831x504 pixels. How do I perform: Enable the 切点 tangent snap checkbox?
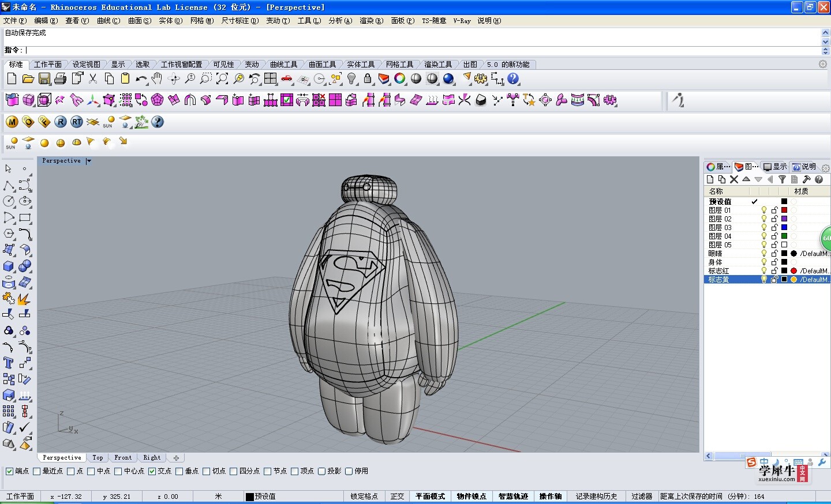pos(207,471)
